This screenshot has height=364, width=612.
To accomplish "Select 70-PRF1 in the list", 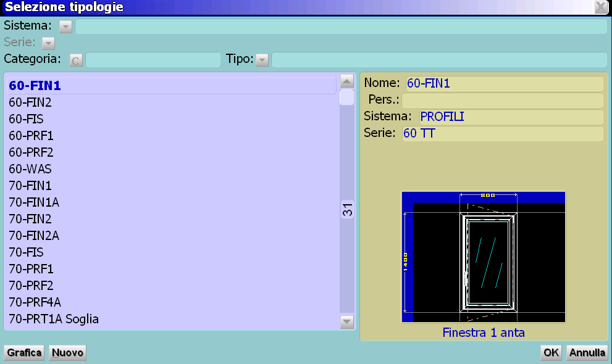I will 172,269.
